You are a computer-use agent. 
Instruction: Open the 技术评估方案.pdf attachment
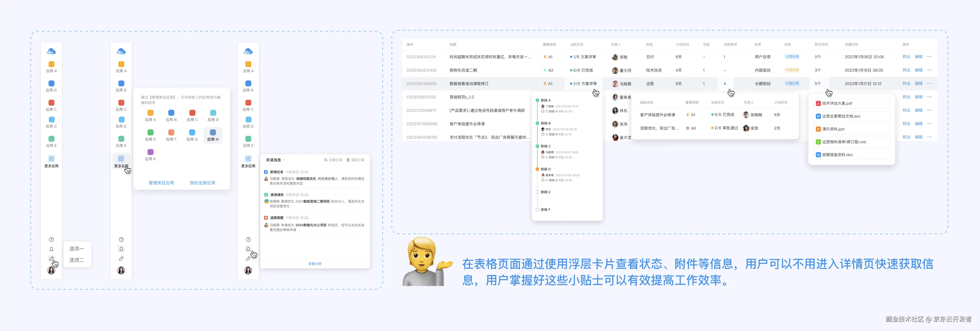click(837, 103)
